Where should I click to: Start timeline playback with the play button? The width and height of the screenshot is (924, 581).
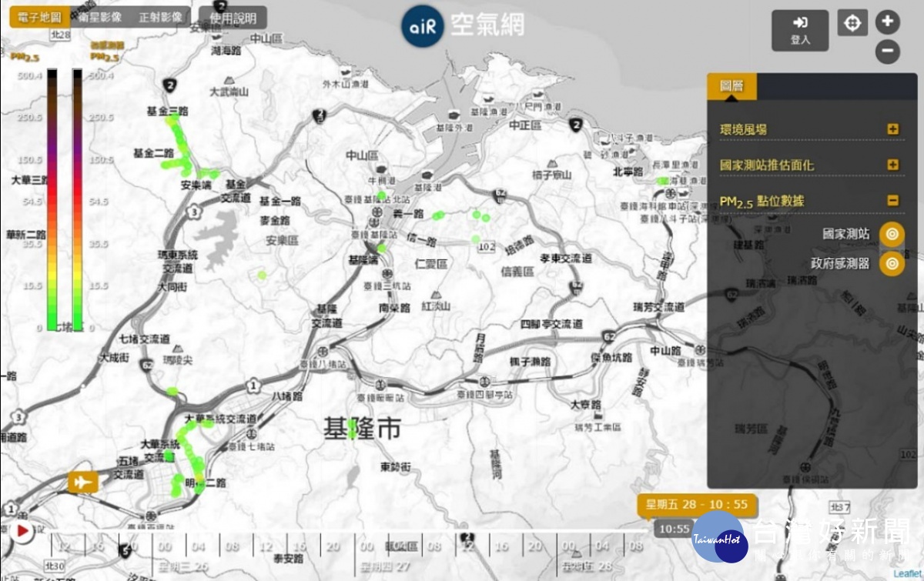[22, 530]
